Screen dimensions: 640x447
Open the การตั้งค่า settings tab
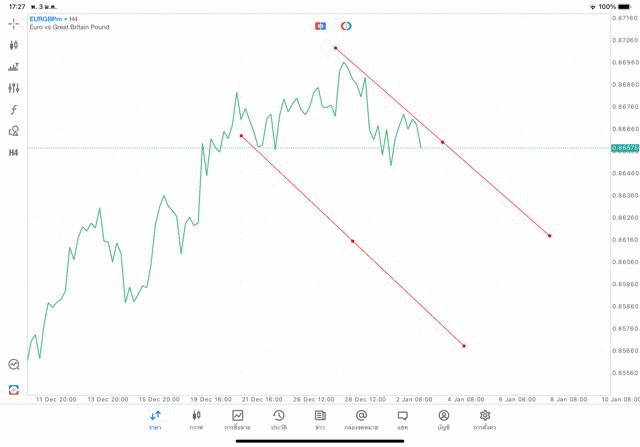(484, 420)
